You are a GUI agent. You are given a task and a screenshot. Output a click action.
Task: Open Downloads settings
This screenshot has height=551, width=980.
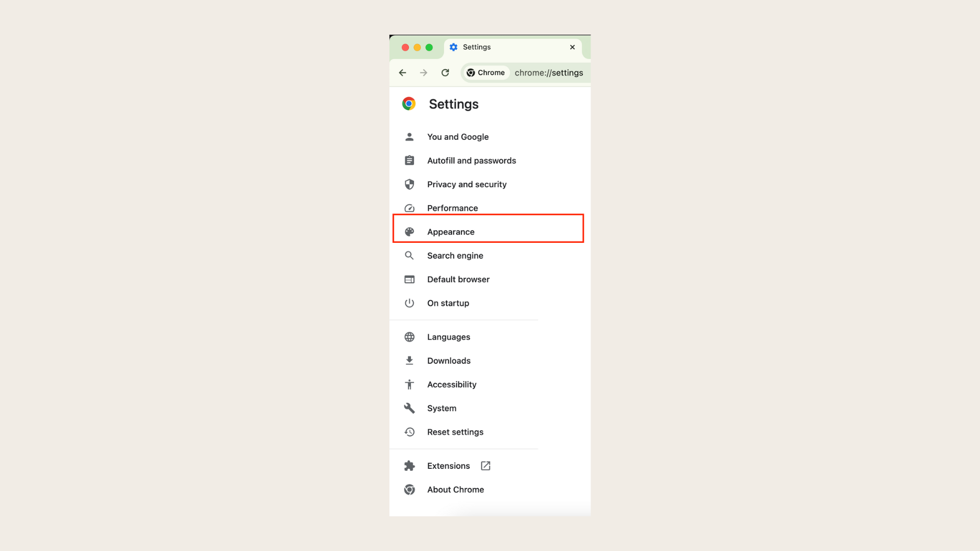[448, 360]
